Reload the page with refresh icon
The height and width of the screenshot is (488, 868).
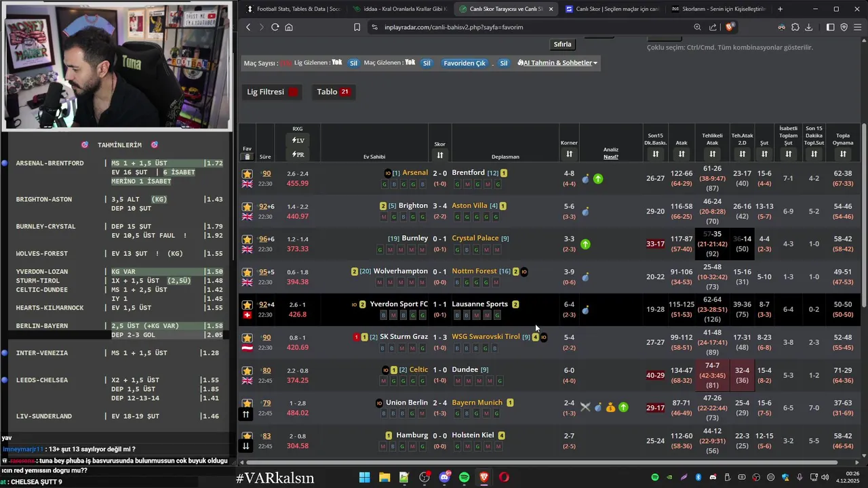275,27
